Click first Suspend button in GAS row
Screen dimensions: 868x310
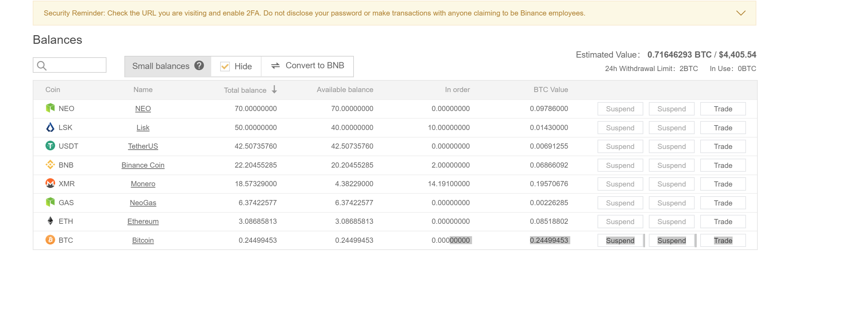pos(620,203)
